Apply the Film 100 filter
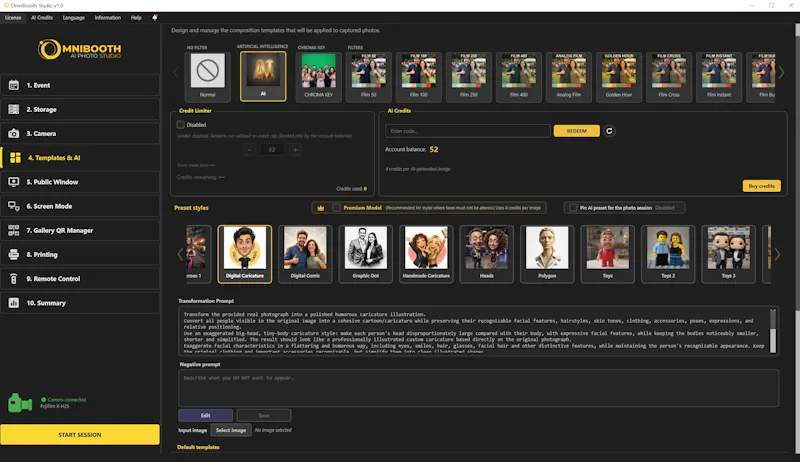Image resolution: width=800 pixels, height=462 pixels. pos(418,75)
